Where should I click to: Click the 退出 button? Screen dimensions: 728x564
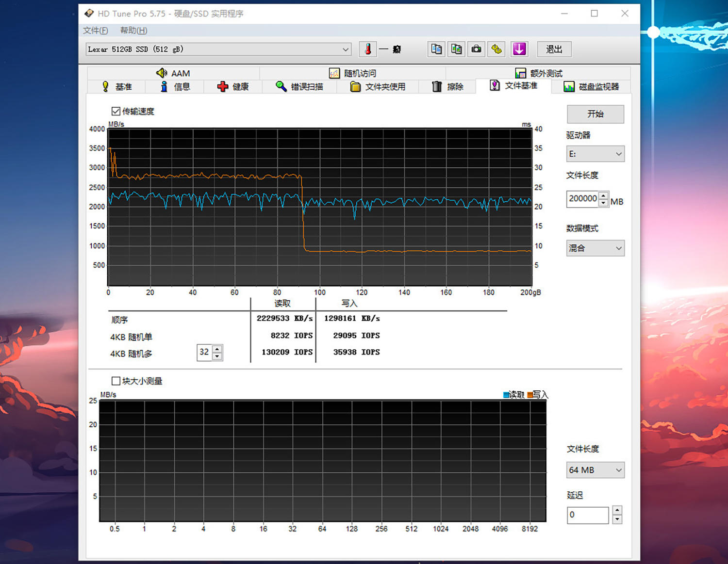[554, 49]
